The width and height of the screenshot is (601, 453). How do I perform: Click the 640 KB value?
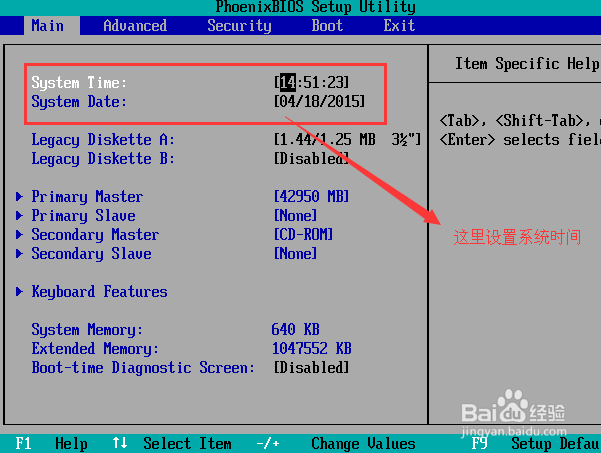click(x=295, y=330)
